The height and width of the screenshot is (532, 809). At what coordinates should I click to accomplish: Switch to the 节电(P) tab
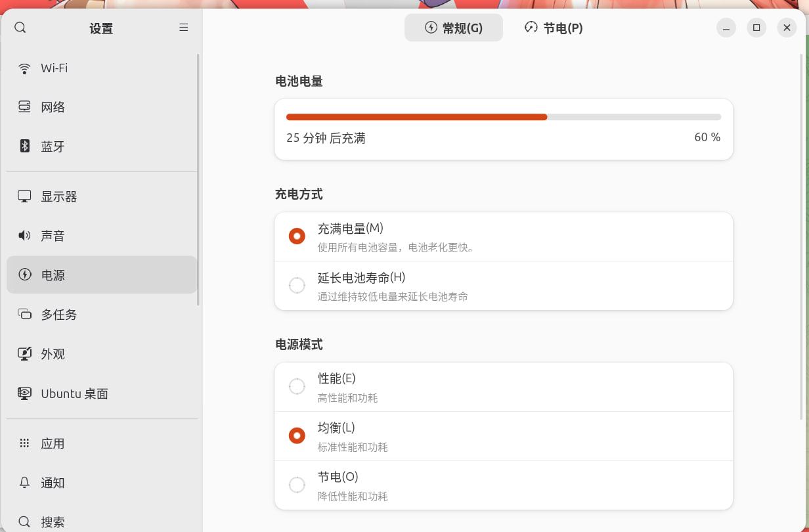click(x=554, y=28)
